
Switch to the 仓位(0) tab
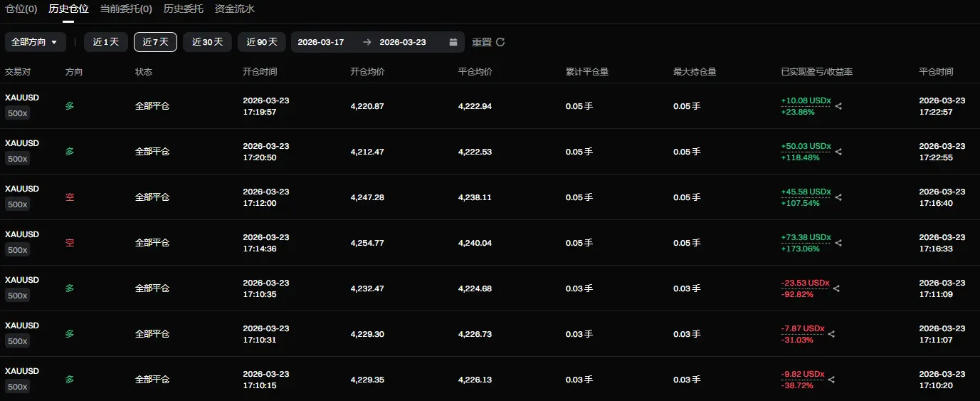click(21, 9)
